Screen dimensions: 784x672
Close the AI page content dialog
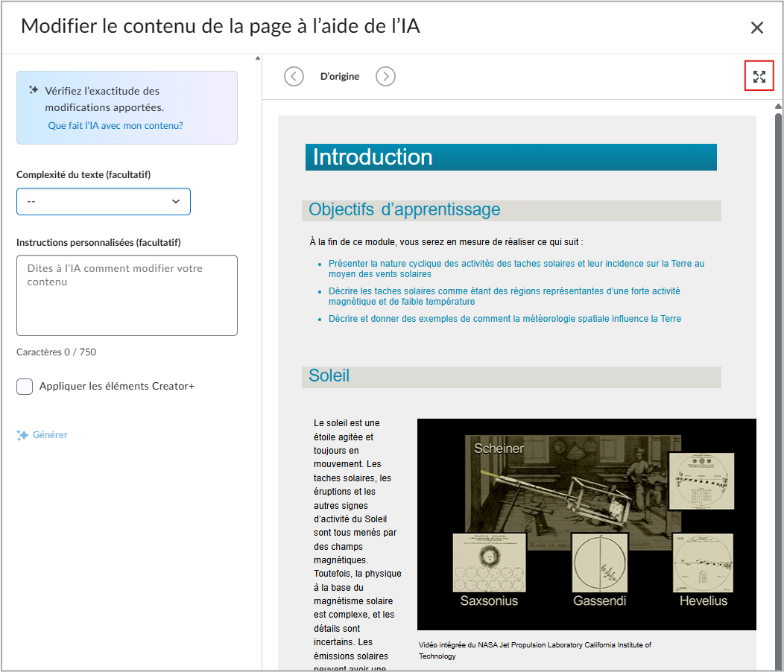click(x=757, y=28)
